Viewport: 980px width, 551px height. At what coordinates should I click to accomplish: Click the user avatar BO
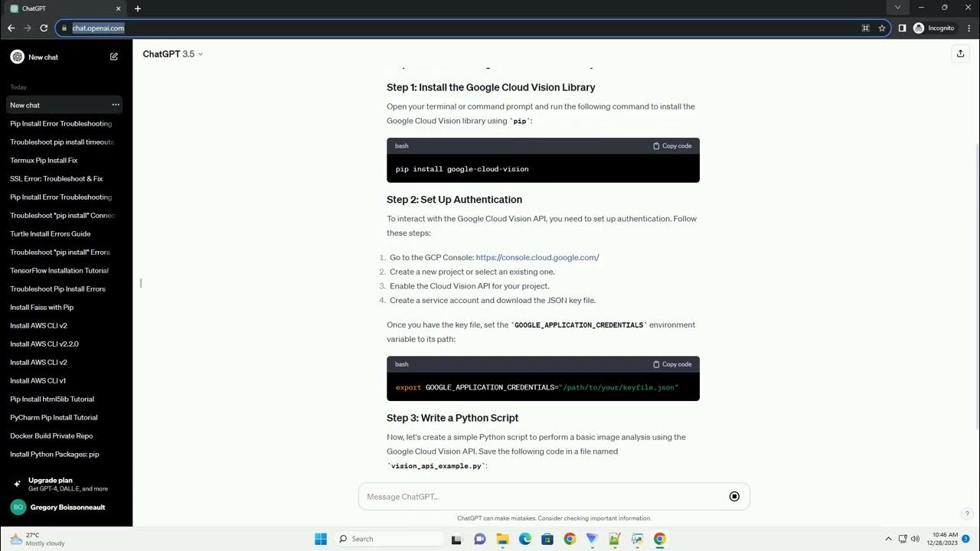18,507
